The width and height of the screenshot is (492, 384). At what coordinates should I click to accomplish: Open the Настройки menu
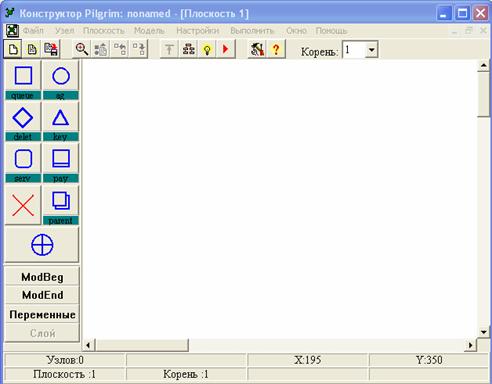197,31
